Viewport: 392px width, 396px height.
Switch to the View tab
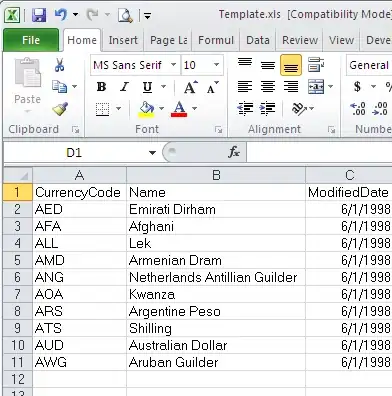tap(341, 40)
